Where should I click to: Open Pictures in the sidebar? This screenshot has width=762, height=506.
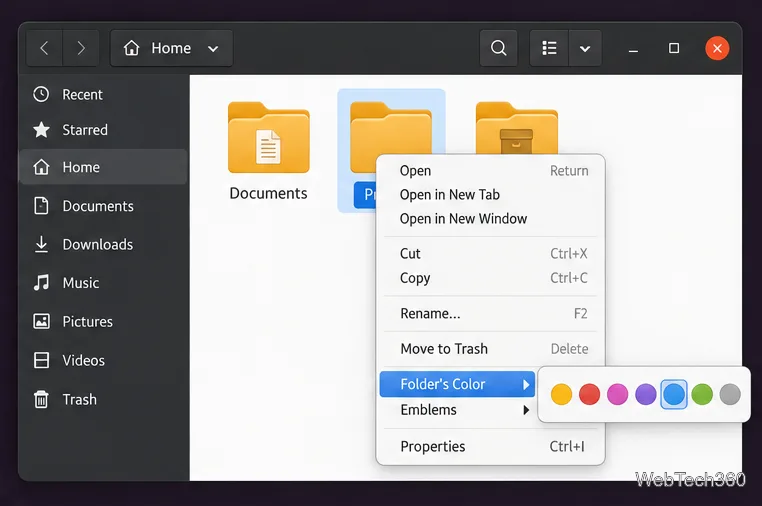(103, 321)
